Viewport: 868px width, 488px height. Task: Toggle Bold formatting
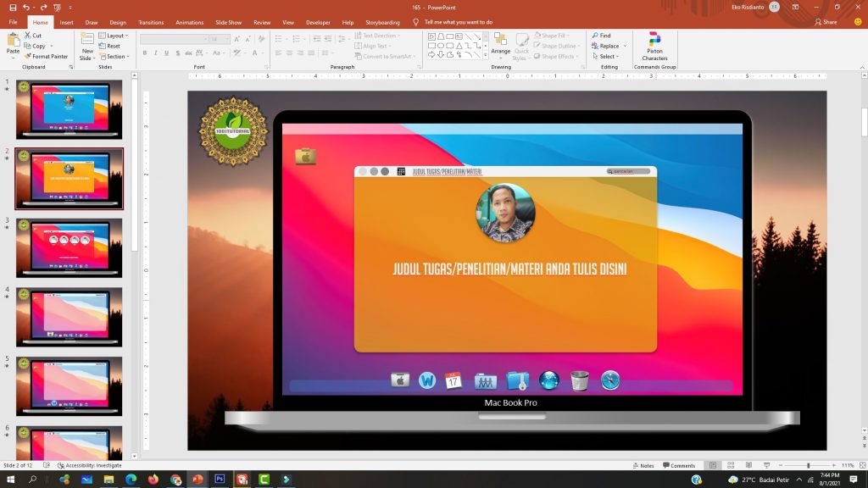pyautogui.click(x=145, y=53)
